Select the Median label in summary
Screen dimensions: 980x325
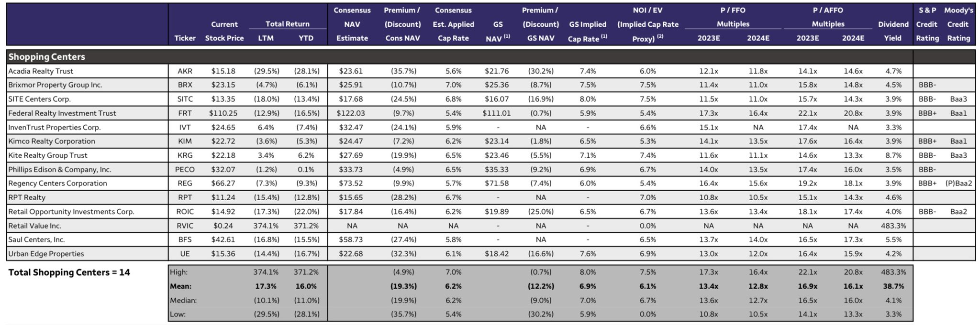[x=183, y=301]
